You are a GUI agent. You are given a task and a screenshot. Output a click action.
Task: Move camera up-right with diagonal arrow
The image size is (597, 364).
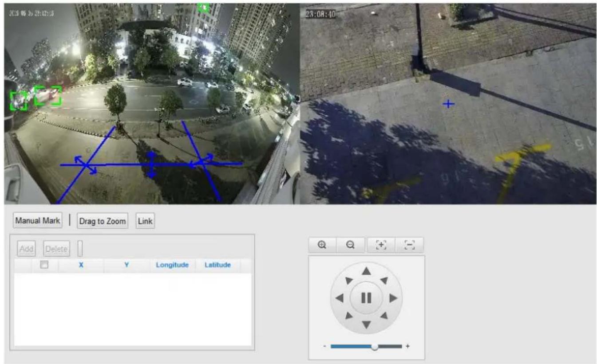384,281
